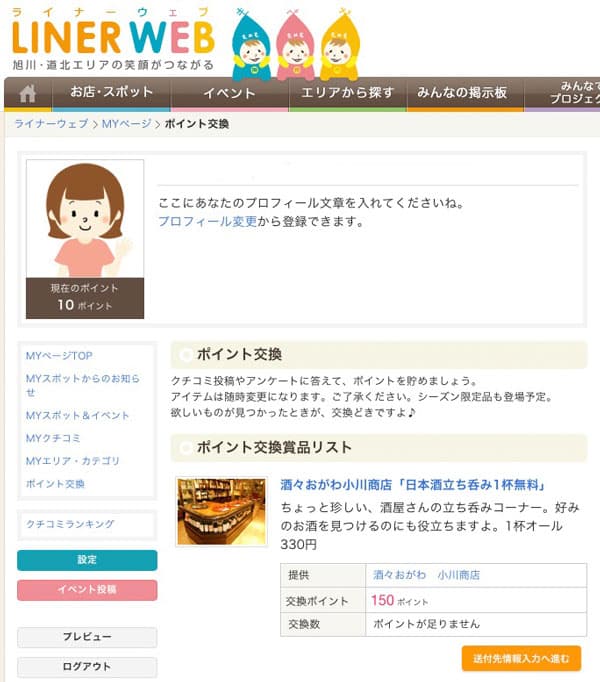Image resolution: width=600 pixels, height=682 pixels.
Task: Open the sake shop counter thumbnail
Action: (x=221, y=512)
